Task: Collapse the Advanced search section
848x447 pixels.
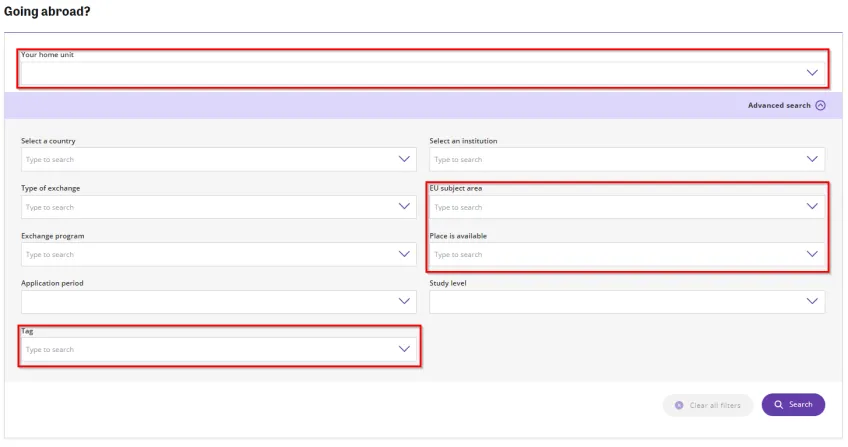Action: point(779,105)
